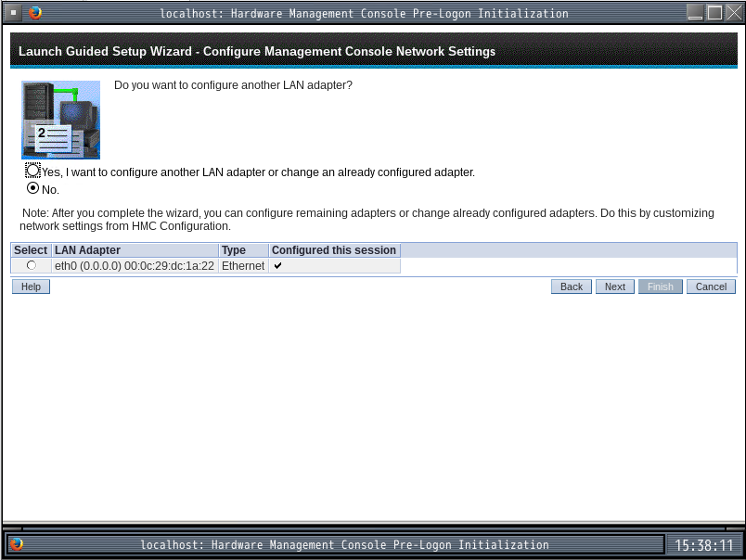Screen dimensions: 746x560
Task: Select the No radio button
Action: click(32, 188)
